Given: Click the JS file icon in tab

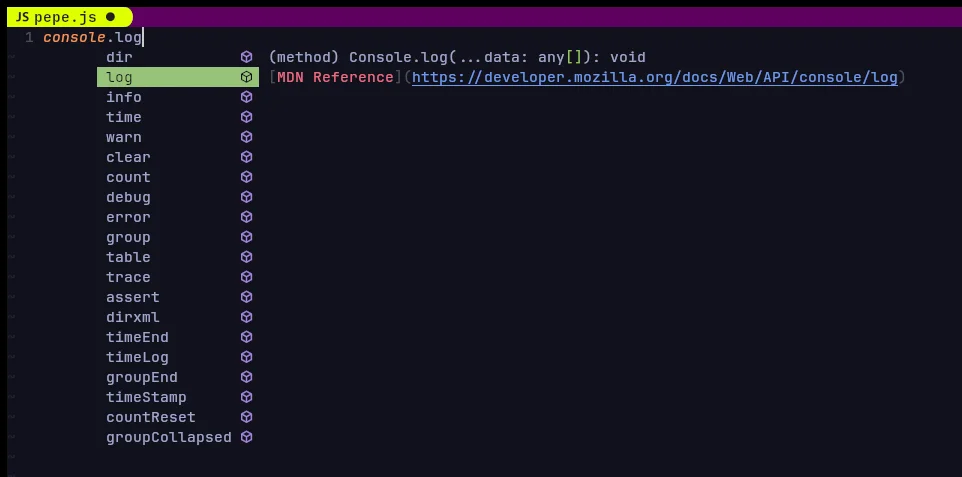Looking at the screenshot, I should pos(23,17).
